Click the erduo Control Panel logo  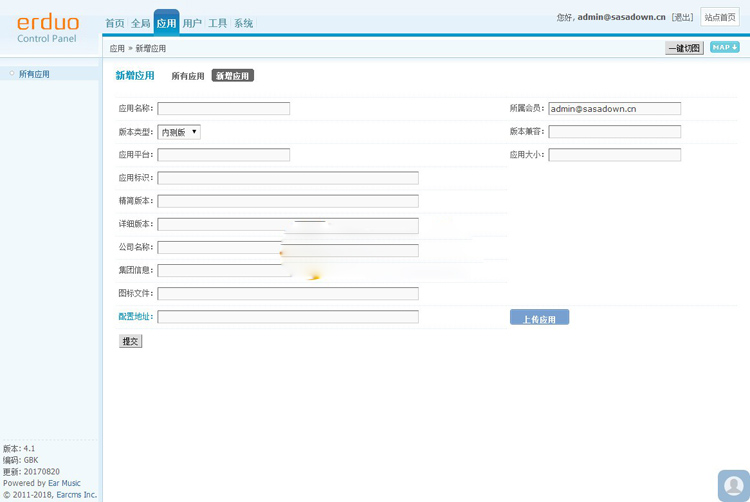[x=48, y=28]
